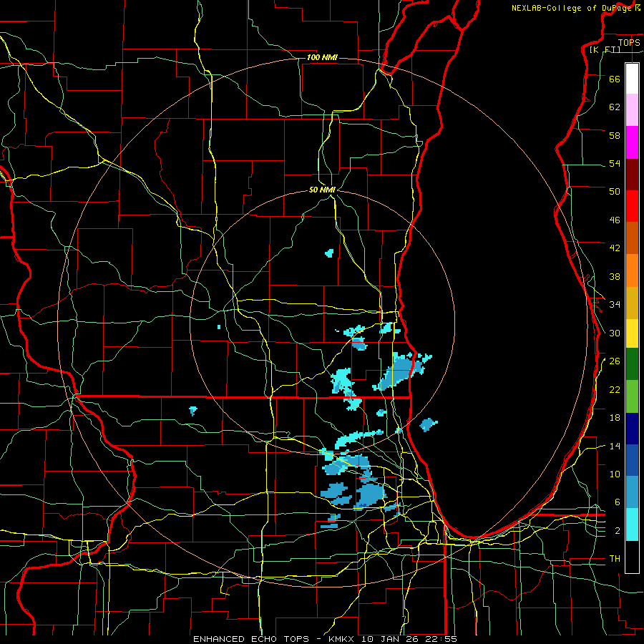Click the lone cyan echo below the 50 NMI label

[329, 253]
